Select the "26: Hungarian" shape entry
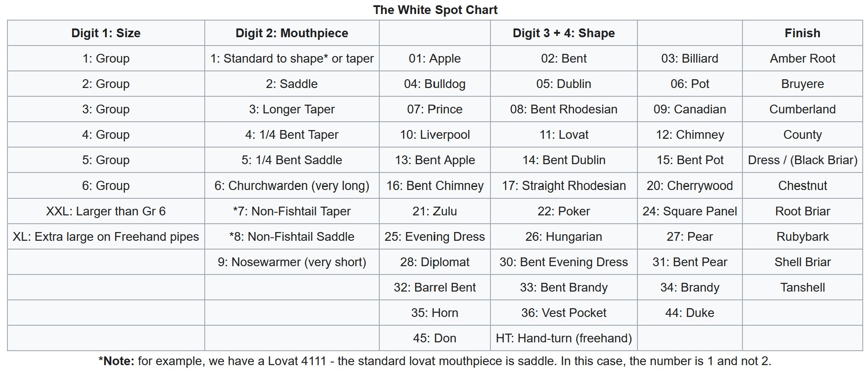Screen dimensions: 868x373 563,237
